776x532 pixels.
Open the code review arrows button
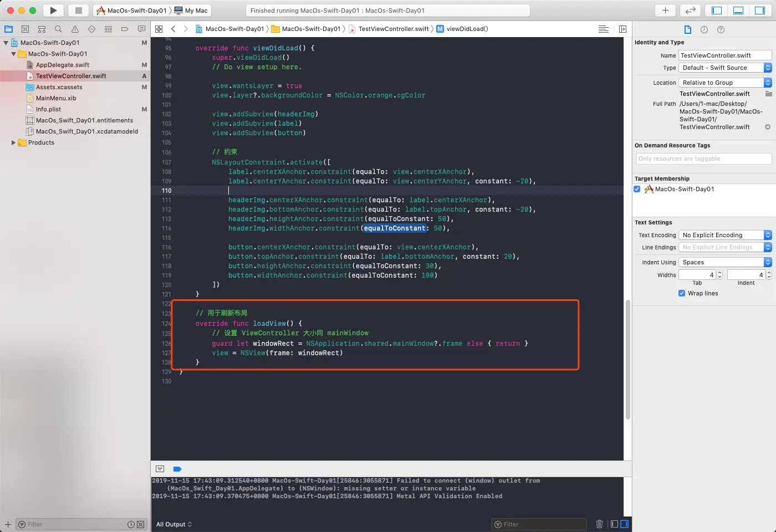click(x=691, y=11)
